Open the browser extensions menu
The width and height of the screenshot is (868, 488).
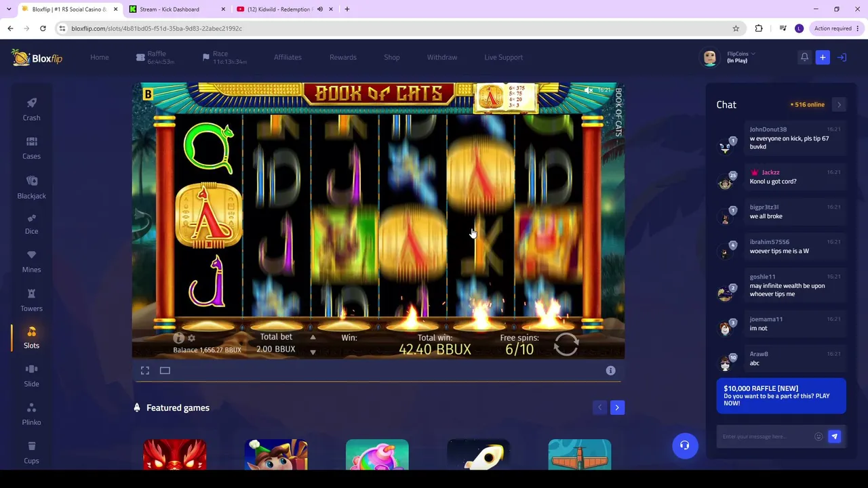pyautogui.click(x=759, y=28)
